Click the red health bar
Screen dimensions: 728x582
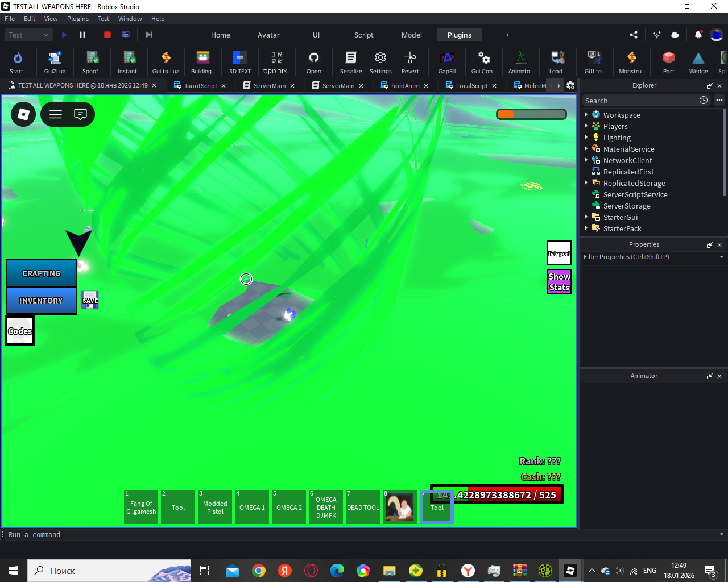pyautogui.click(x=497, y=494)
